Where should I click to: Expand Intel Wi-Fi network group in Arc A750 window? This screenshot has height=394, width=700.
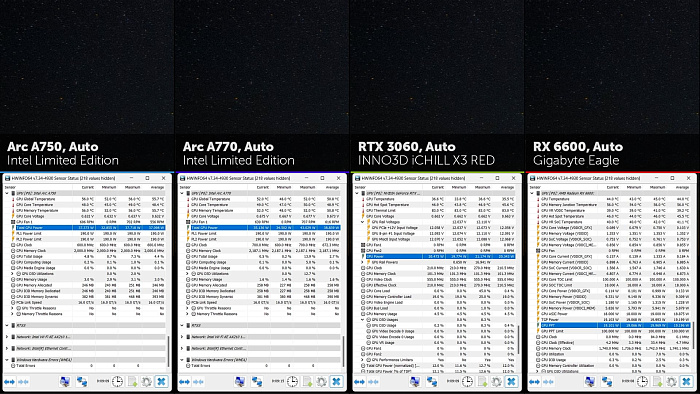(x=7, y=336)
